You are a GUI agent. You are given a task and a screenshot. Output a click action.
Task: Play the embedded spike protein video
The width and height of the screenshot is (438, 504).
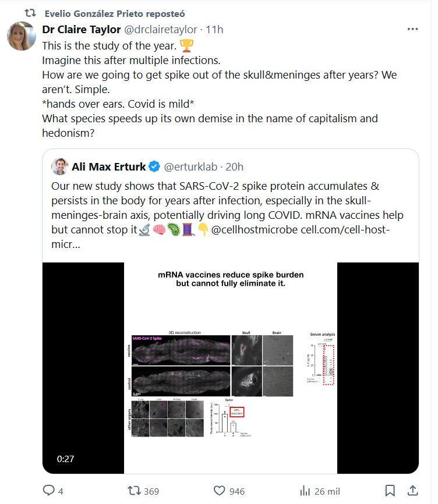tap(230, 368)
